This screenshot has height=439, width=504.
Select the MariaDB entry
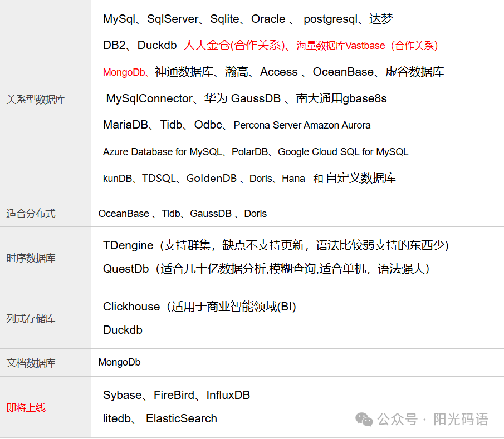tap(126, 125)
